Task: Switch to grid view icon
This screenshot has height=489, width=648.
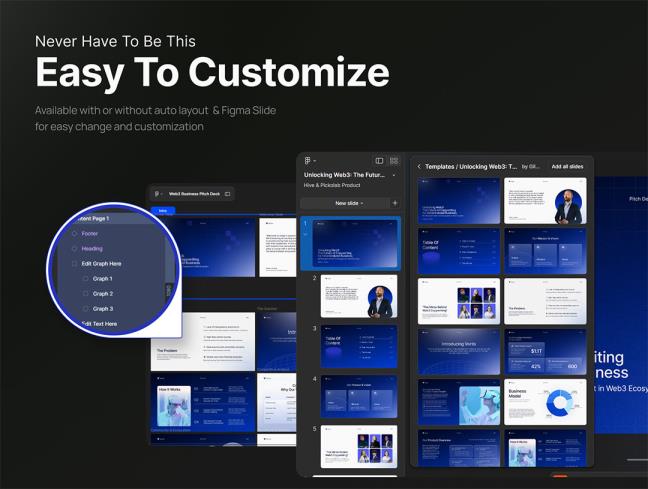Action: (393, 160)
